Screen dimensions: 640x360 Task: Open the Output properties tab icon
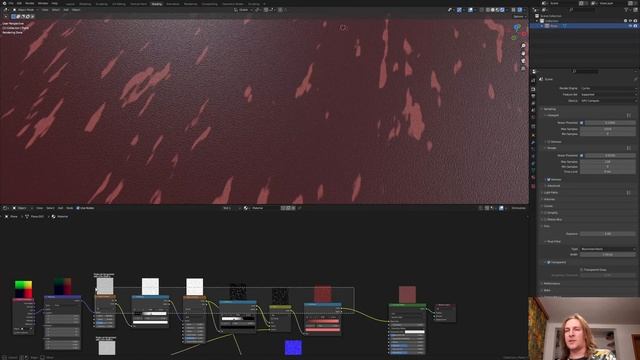pyautogui.click(x=533, y=96)
